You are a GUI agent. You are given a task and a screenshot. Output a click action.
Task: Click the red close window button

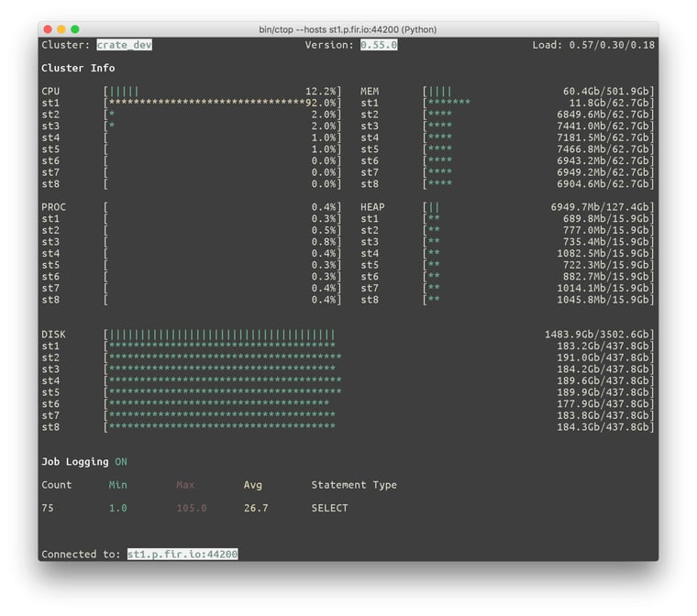coord(48,29)
